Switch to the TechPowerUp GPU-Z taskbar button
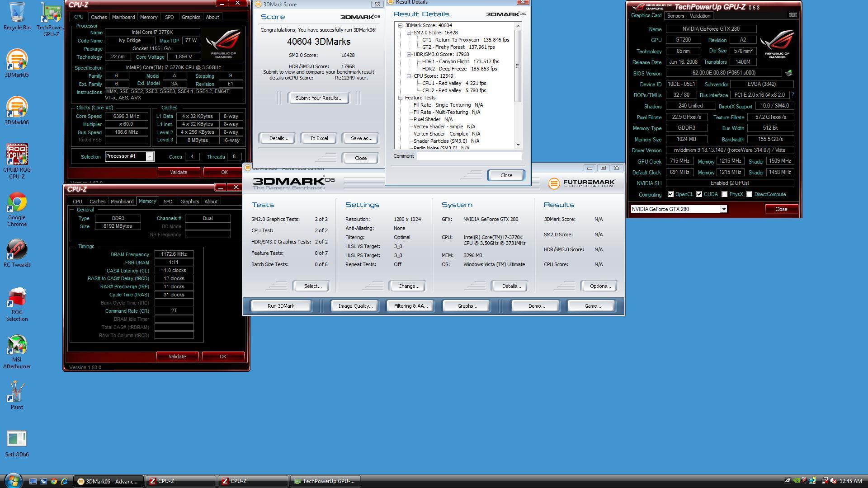 click(x=325, y=481)
